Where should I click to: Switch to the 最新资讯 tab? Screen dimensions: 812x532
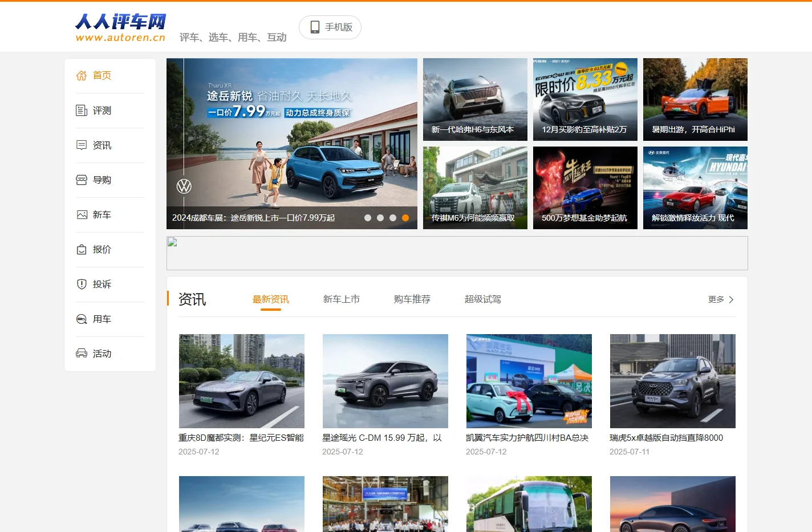(271, 299)
